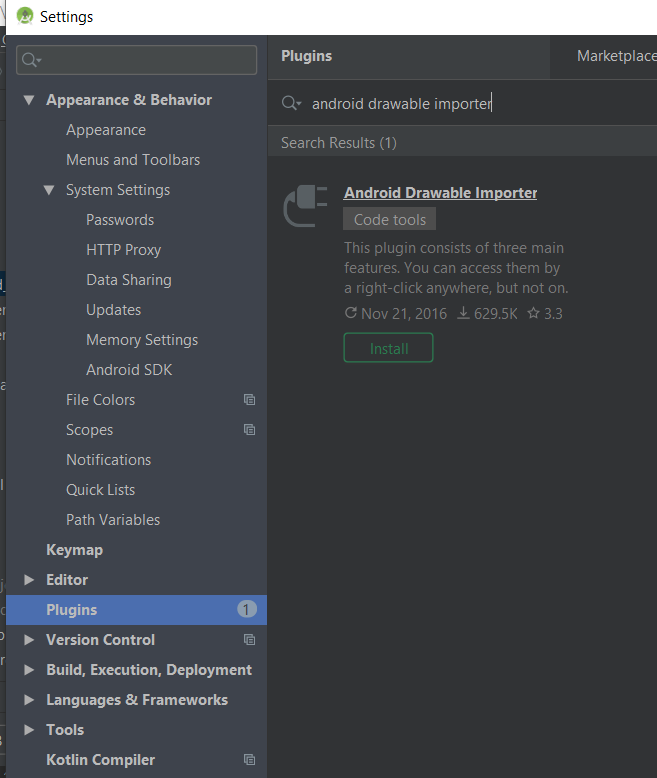Open the Android Drawable Importer plugin link
657x778 pixels.
pos(440,193)
